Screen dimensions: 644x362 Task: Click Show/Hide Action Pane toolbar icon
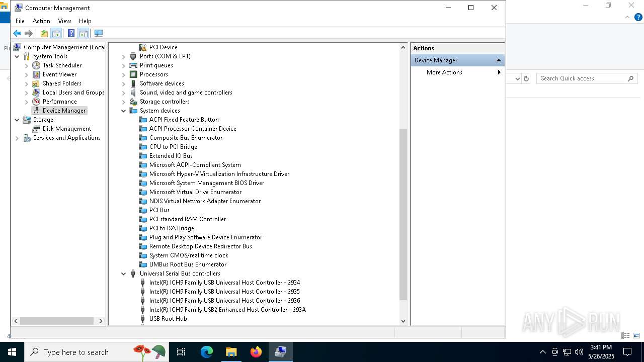point(84,33)
